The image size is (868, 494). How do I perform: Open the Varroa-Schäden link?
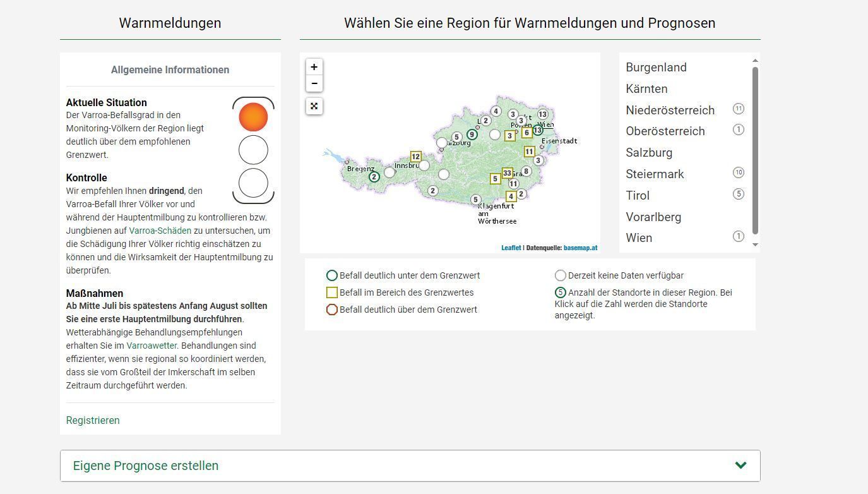[160, 231]
